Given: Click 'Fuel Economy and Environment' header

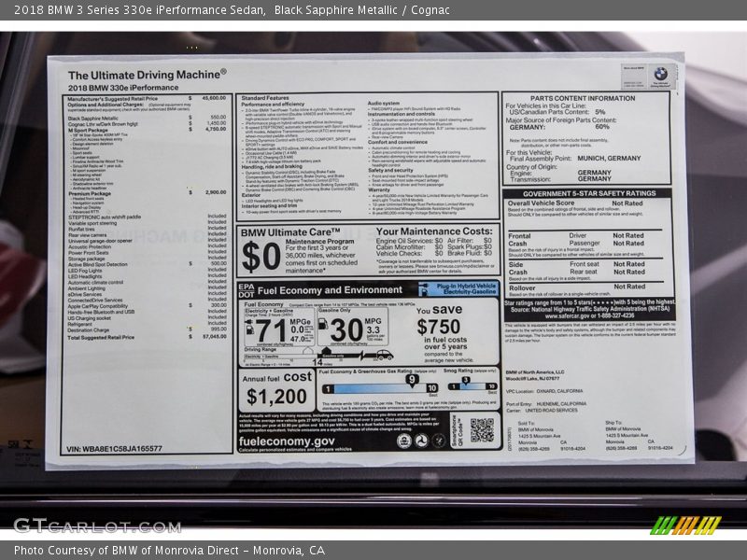Looking at the screenshot, I should pos(330,290).
